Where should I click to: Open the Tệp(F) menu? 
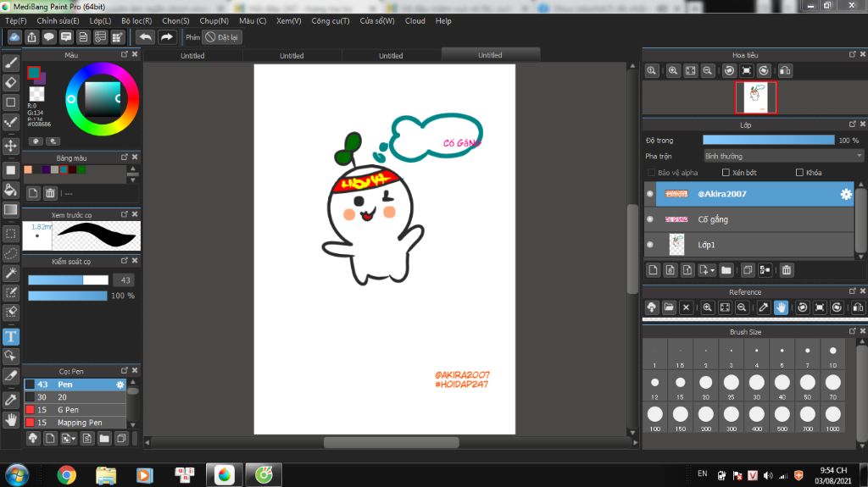point(16,21)
